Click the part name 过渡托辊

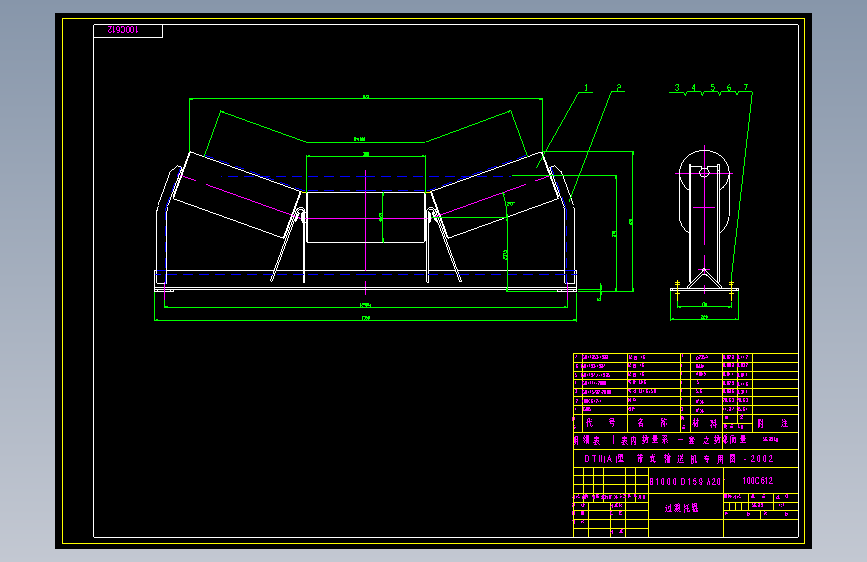point(681,508)
